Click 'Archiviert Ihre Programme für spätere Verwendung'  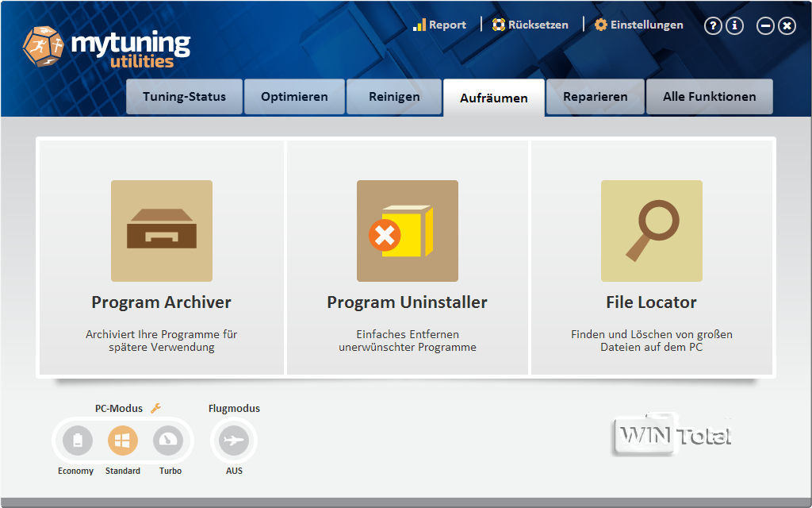[162, 341]
